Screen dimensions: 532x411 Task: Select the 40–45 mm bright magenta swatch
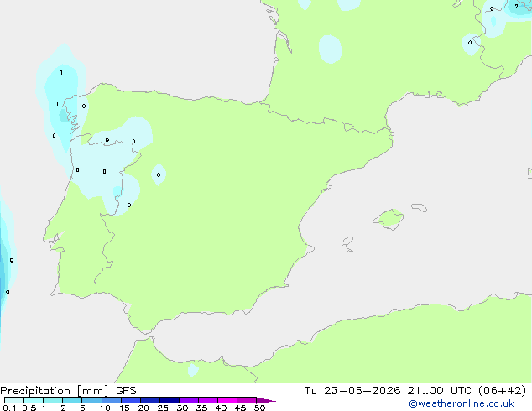click(227, 400)
